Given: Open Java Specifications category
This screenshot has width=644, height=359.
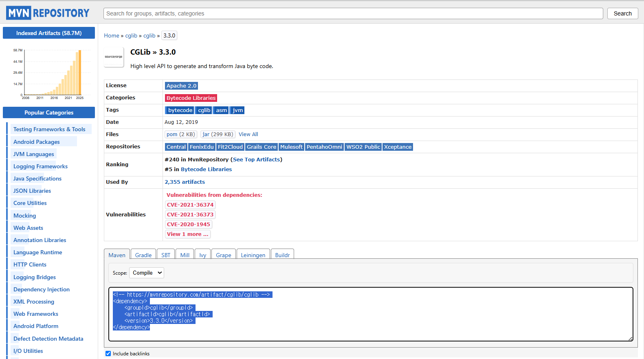Looking at the screenshot, I should (37, 179).
